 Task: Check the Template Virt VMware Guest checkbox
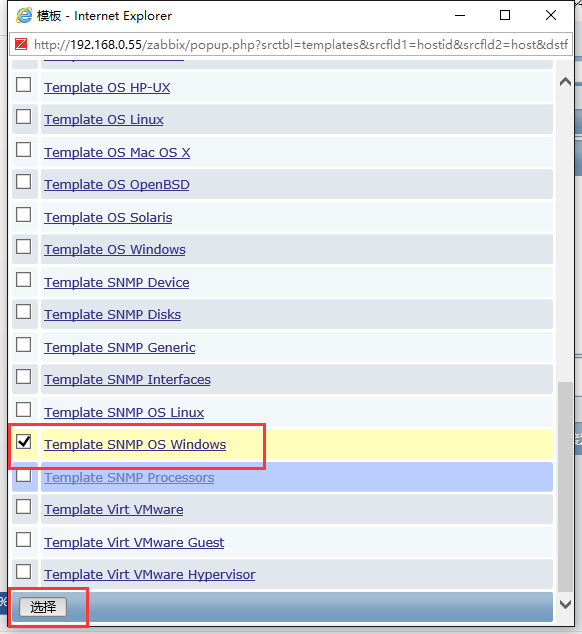(23, 540)
